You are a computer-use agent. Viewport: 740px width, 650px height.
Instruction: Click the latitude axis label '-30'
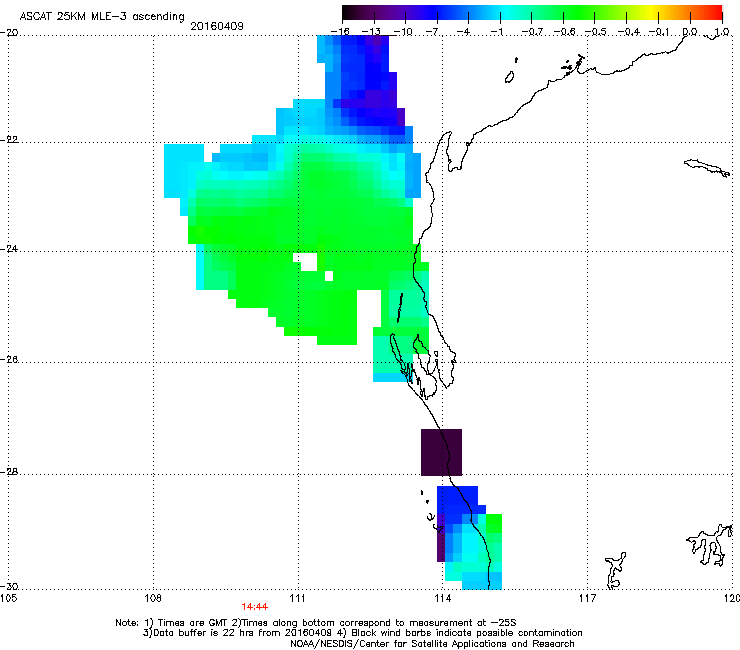tap(9, 586)
